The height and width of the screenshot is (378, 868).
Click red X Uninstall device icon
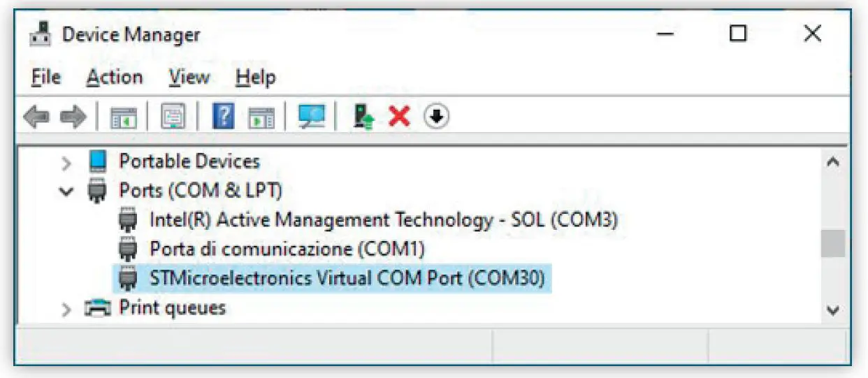(x=399, y=117)
